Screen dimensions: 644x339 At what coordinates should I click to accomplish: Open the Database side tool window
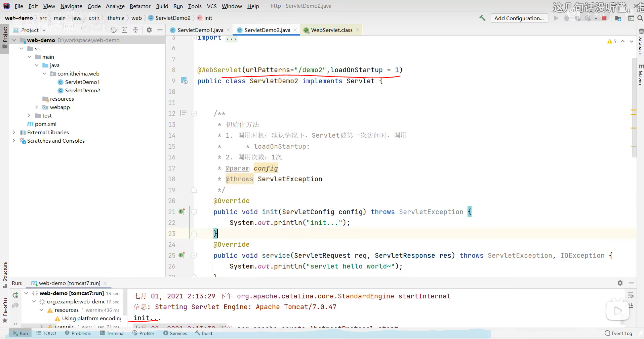pyautogui.click(x=640, y=42)
